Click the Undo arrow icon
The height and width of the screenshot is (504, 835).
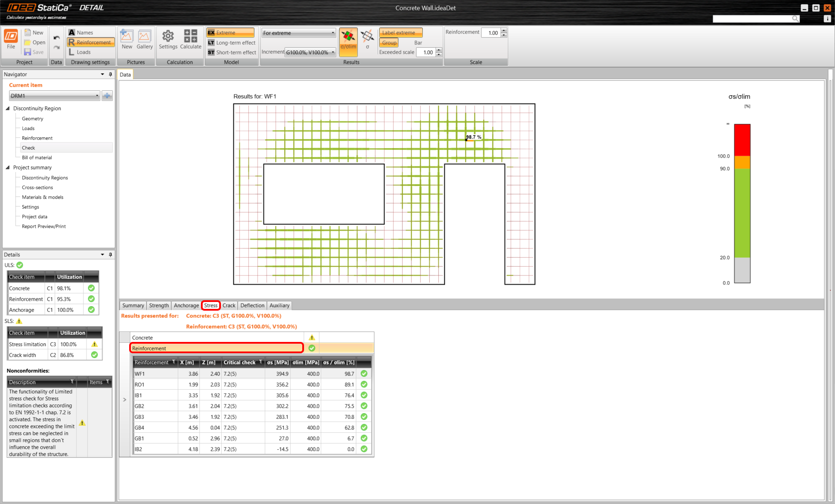pos(57,38)
